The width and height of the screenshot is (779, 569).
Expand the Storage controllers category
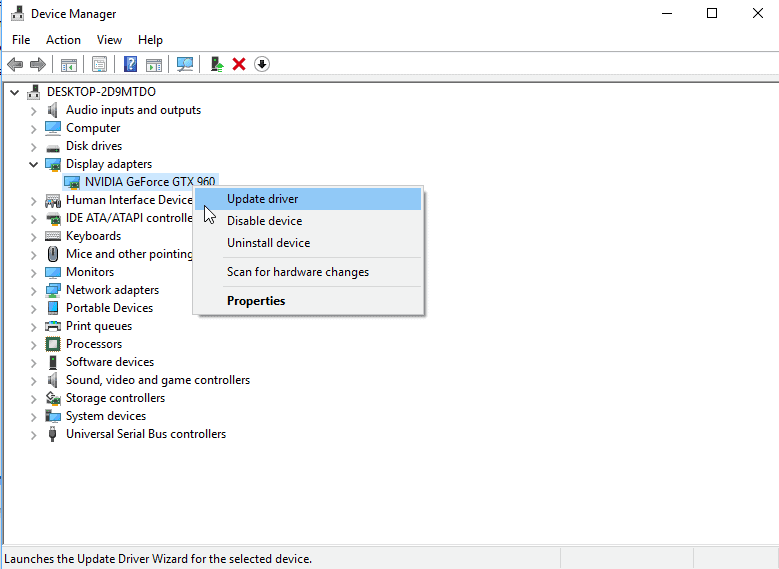point(33,399)
